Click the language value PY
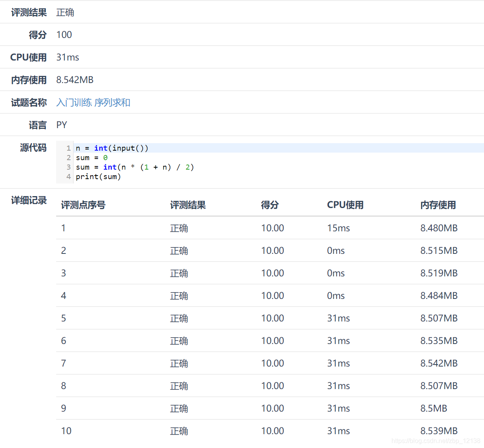The image size is (484, 448). point(62,125)
